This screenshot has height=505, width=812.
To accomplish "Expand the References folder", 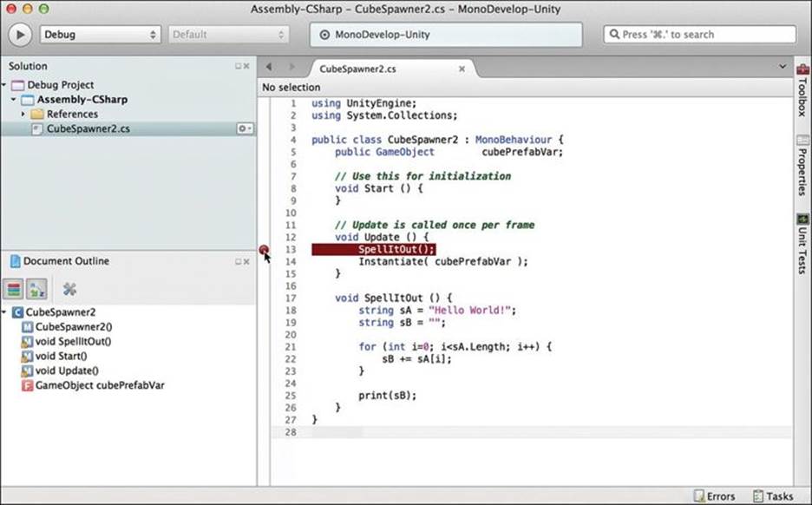I will 23,114.
